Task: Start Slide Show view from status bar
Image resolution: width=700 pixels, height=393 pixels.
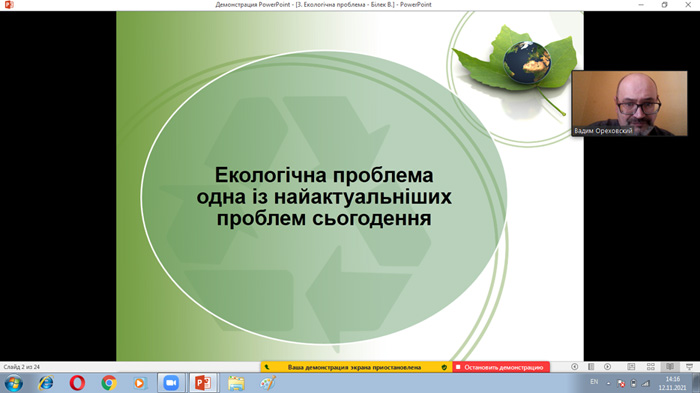Action: (x=690, y=367)
